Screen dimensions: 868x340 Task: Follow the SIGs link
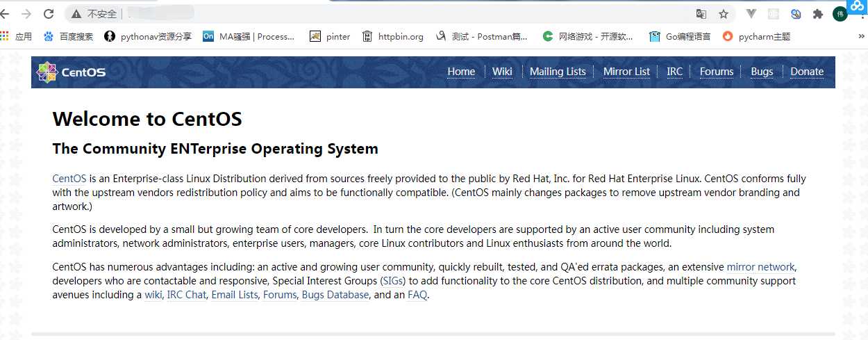coord(394,281)
